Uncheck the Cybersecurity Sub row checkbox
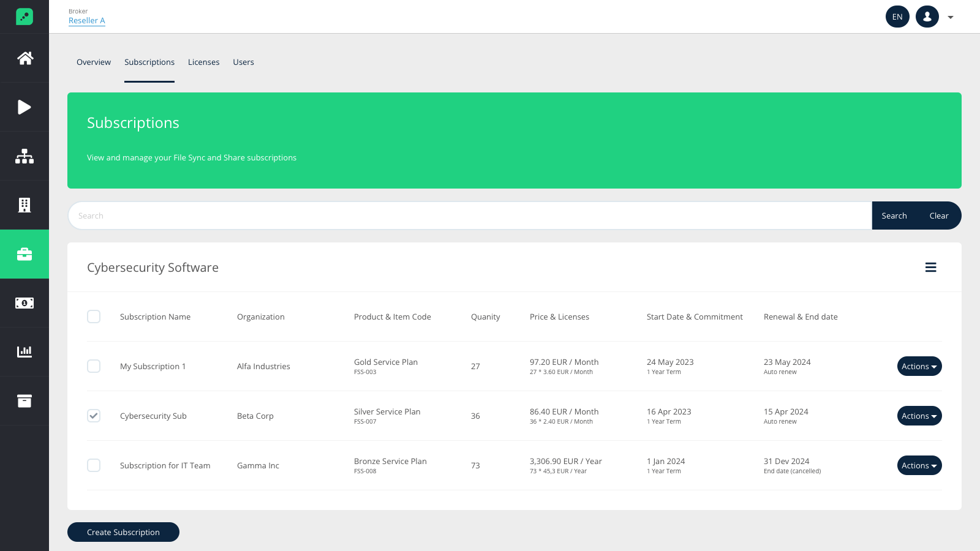Viewport: 980px width, 551px height. 94,416
